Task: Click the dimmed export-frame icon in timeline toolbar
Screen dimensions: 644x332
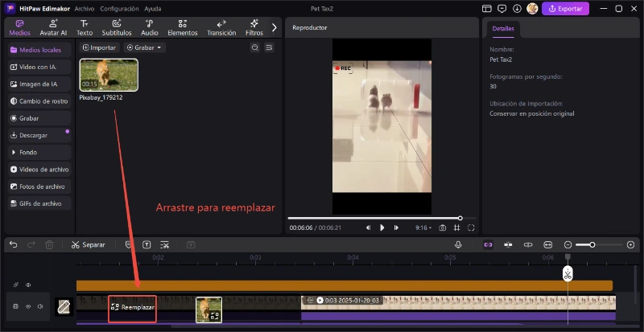Action: click(x=191, y=244)
